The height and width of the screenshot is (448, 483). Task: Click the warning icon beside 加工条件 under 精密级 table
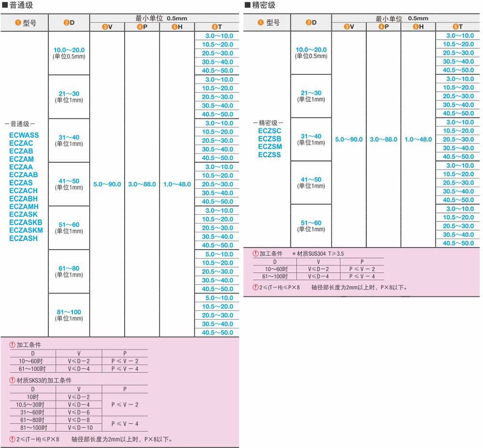click(256, 253)
